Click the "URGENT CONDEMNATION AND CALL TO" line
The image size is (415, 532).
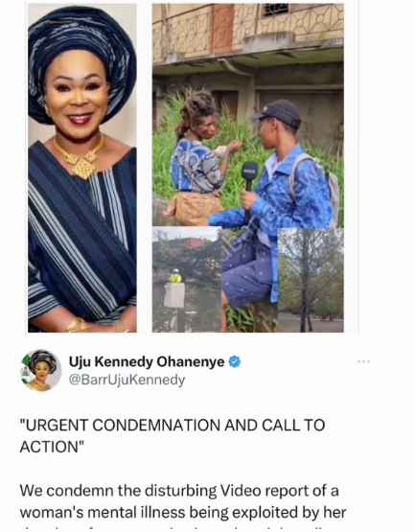coord(173,426)
